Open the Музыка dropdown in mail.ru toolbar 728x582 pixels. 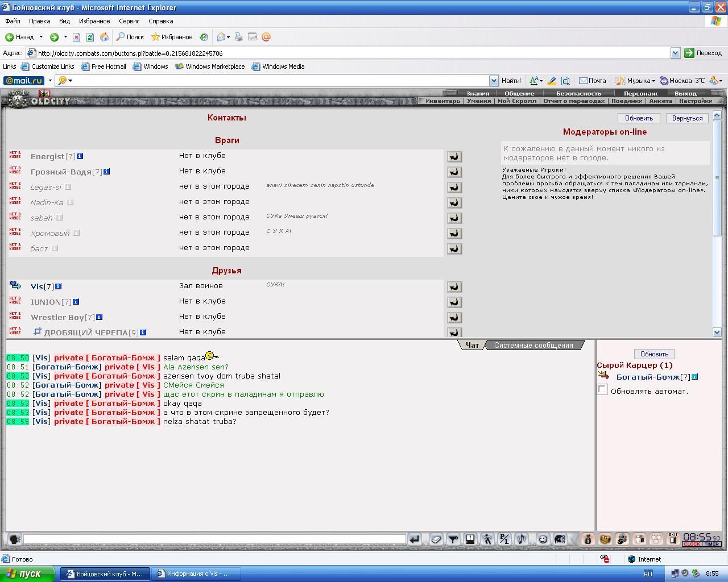[654, 81]
